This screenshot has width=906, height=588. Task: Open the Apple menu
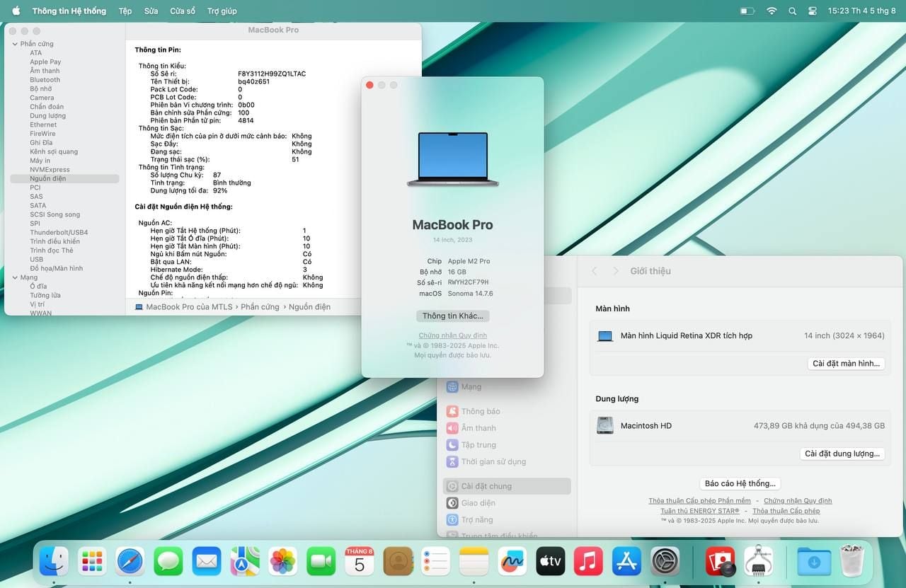(16, 11)
